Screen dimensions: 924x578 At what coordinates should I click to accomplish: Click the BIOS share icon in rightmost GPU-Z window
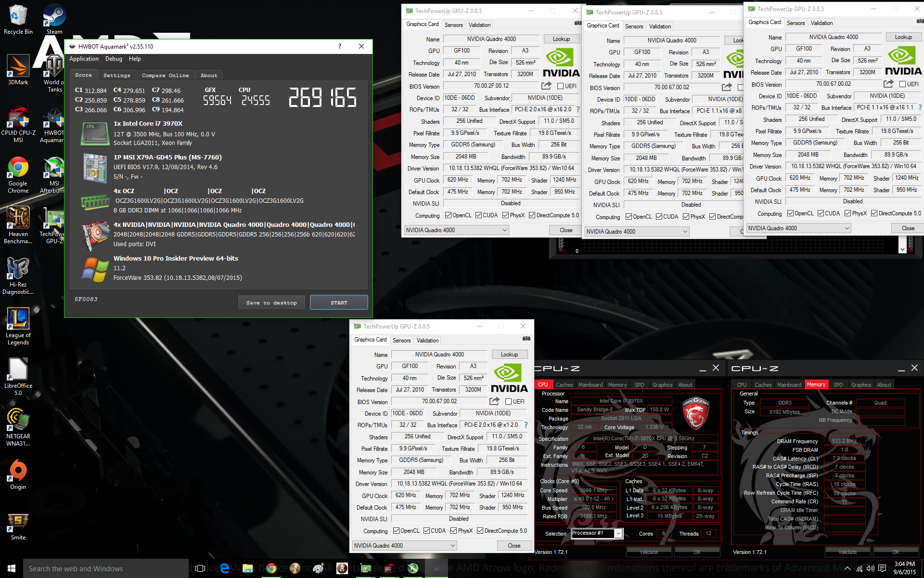[888, 84]
